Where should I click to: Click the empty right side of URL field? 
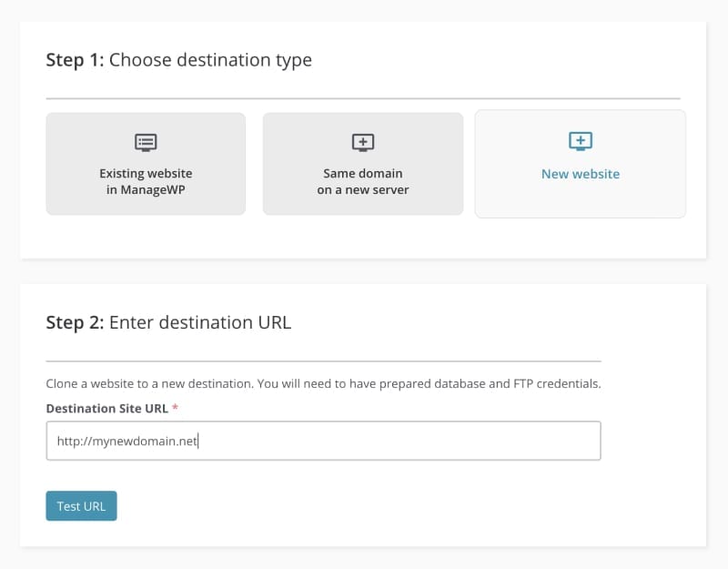(455, 441)
